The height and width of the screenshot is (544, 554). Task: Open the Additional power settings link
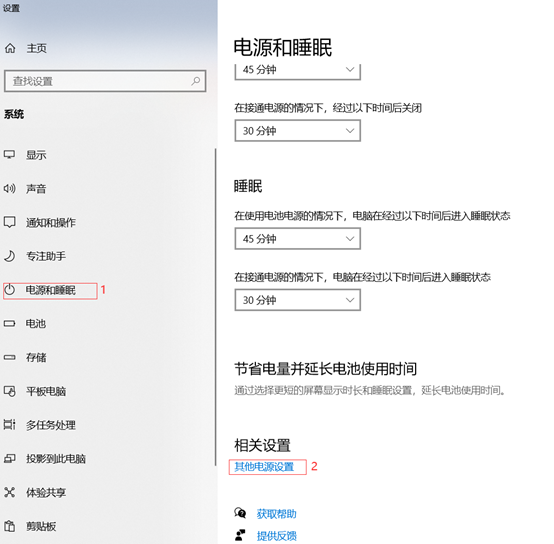coord(264,467)
